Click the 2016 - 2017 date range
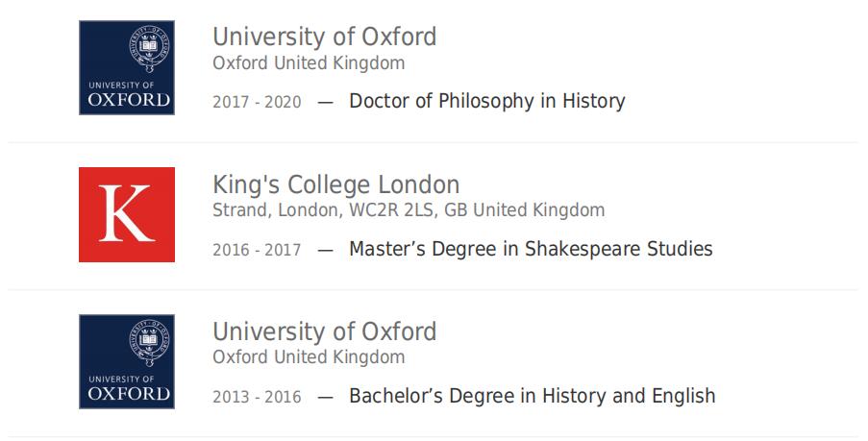This screenshot has height=441, width=868. coord(257,250)
